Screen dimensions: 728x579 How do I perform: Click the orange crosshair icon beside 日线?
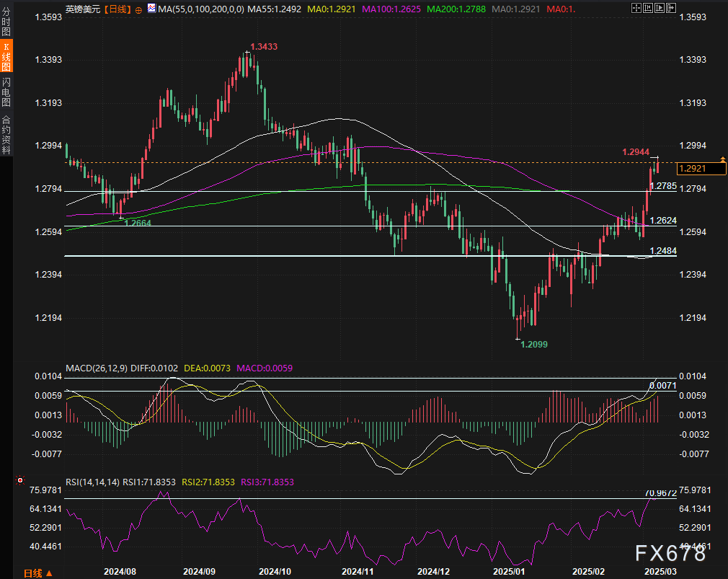(x=138, y=9)
